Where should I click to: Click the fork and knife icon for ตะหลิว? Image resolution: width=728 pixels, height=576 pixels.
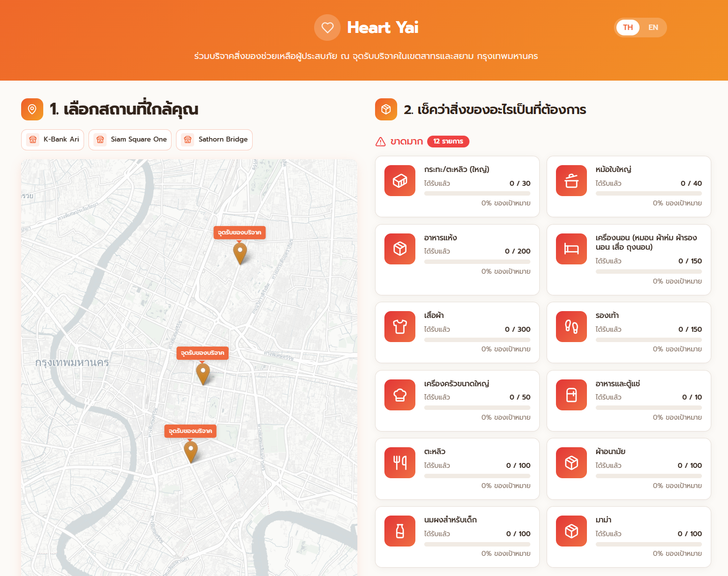click(x=400, y=463)
